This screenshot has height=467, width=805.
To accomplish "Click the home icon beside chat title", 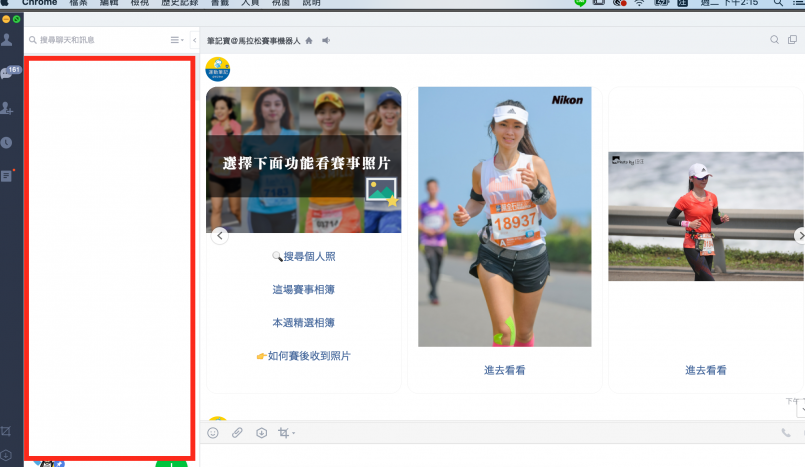I will pos(309,41).
